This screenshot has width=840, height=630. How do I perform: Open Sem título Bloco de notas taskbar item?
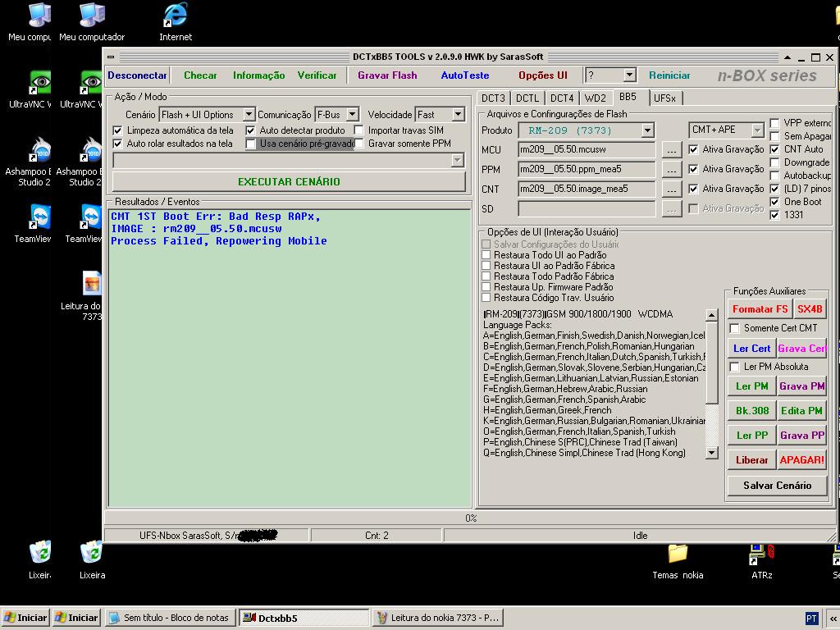(170, 619)
